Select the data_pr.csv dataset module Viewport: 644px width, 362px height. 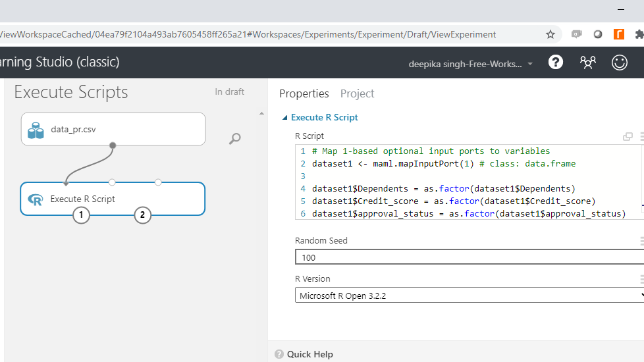click(113, 129)
